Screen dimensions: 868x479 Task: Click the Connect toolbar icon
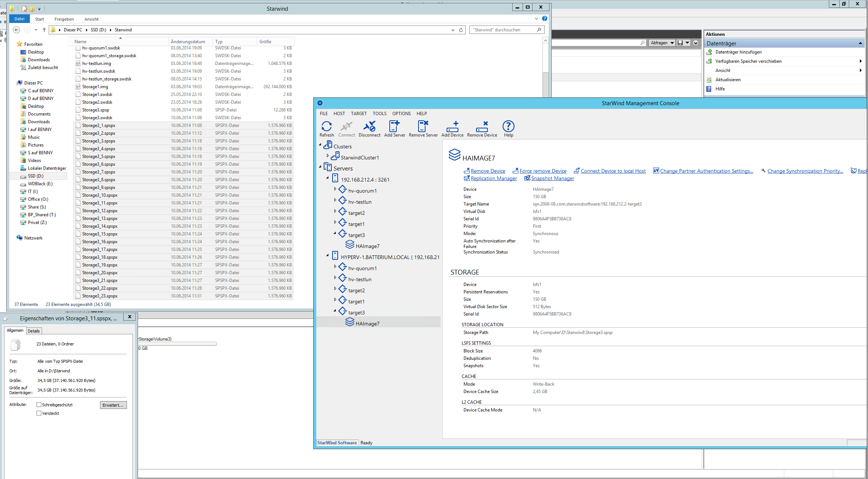(347, 129)
